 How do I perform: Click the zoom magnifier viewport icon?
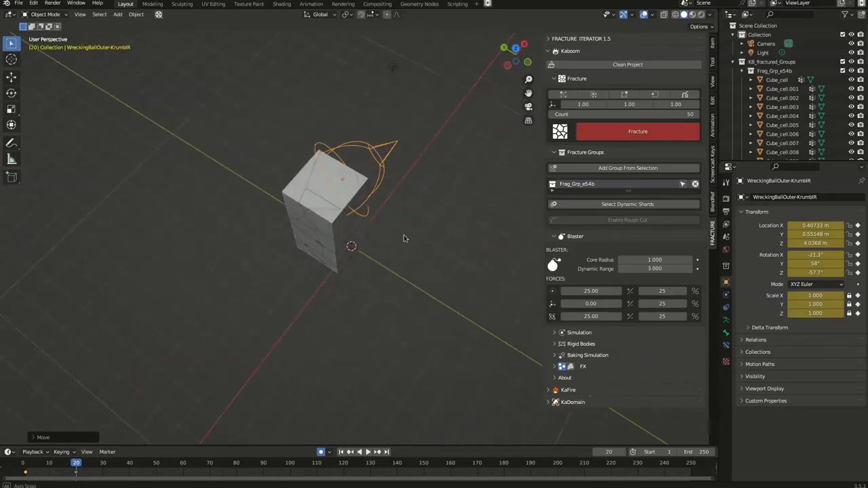(x=528, y=79)
